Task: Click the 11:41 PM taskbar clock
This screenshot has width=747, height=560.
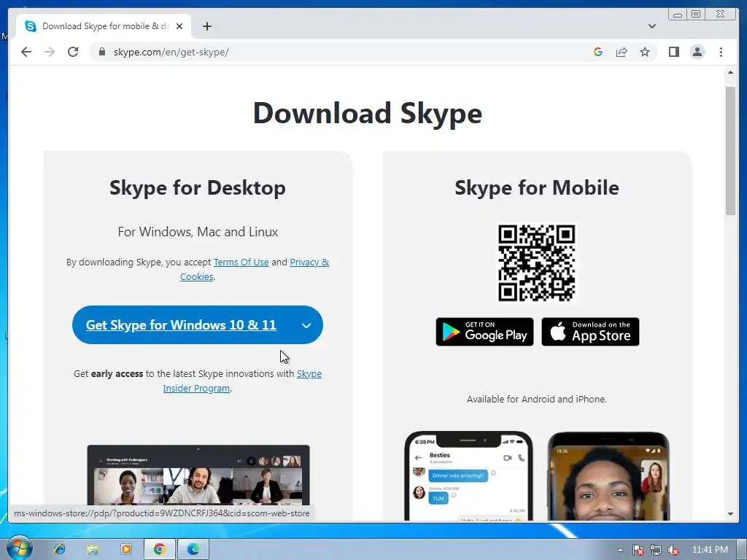Action: coord(710,550)
